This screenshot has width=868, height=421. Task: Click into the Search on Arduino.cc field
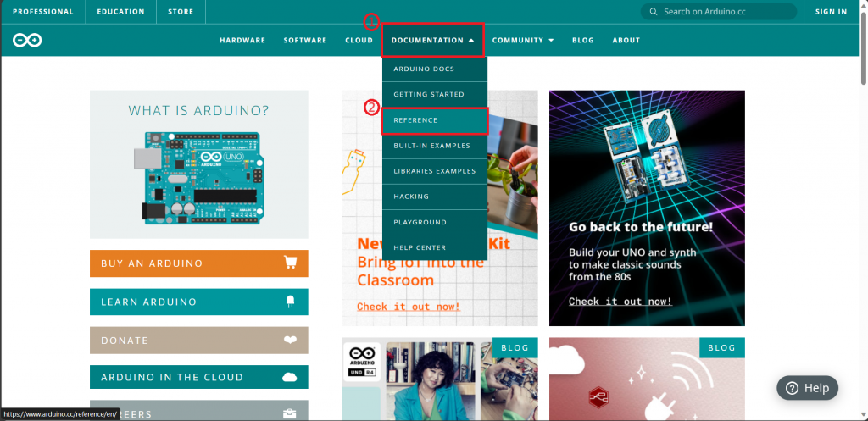click(719, 12)
